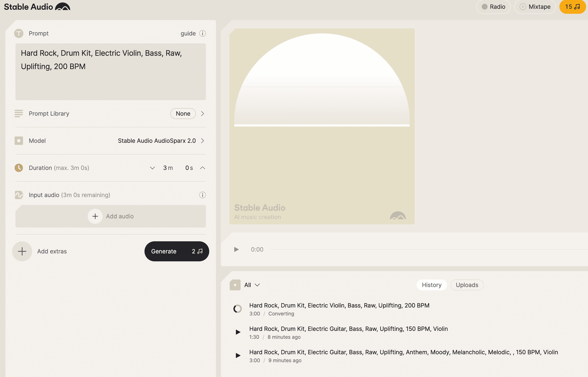Click the plus icon in Add audio
588x377 pixels.
pos(95,216)
